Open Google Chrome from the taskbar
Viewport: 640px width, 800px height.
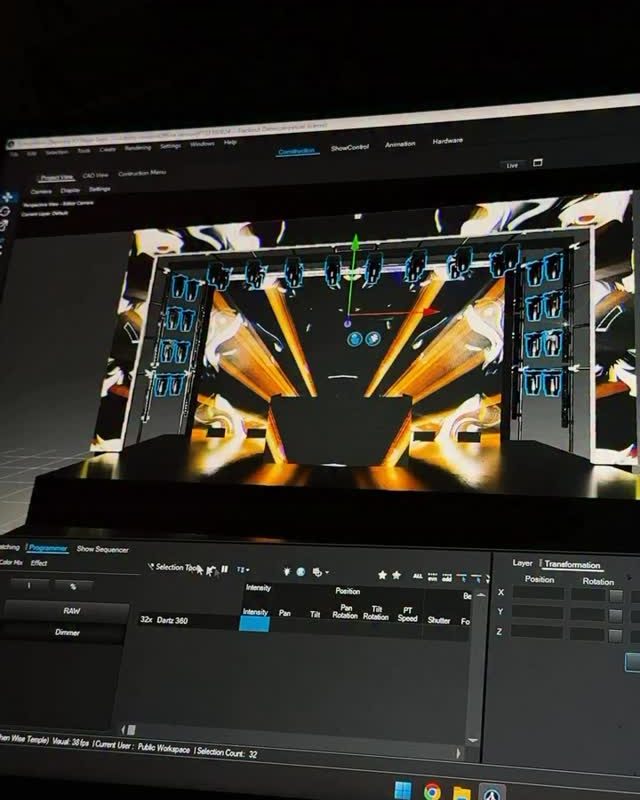[x=432, y=792]
